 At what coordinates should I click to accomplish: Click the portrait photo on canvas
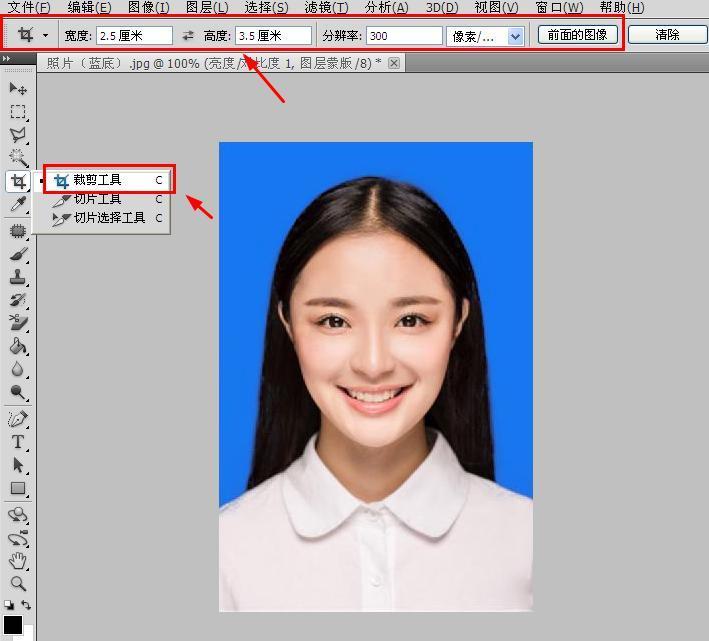click(376, 377)
